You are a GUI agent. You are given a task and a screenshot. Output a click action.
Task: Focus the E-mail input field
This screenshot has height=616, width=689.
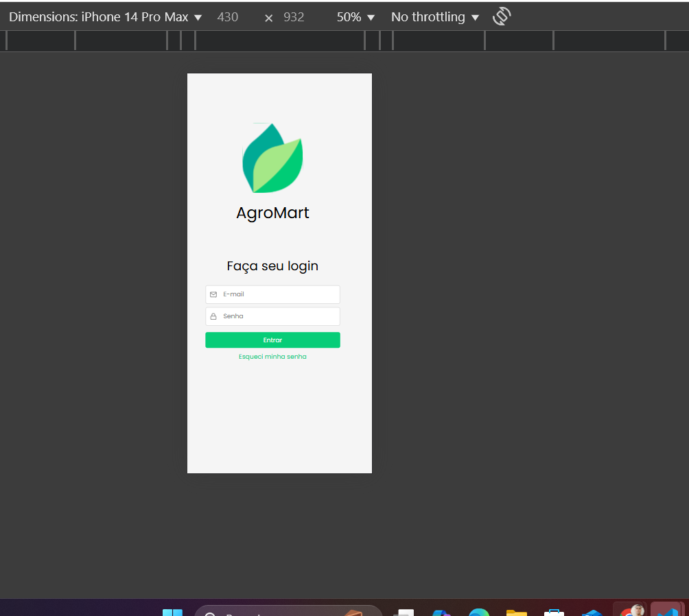pyautogui.click(x=272, y=294)
